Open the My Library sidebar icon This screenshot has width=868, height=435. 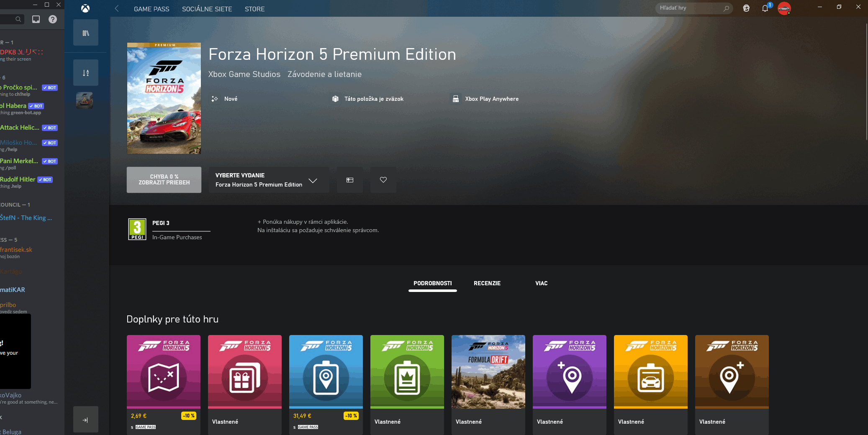[86, 33]
